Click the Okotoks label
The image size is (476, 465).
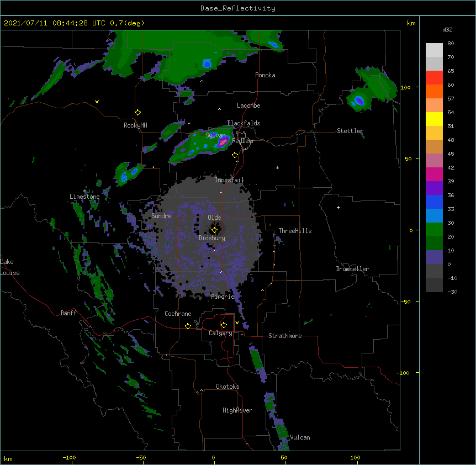(228, 387)
